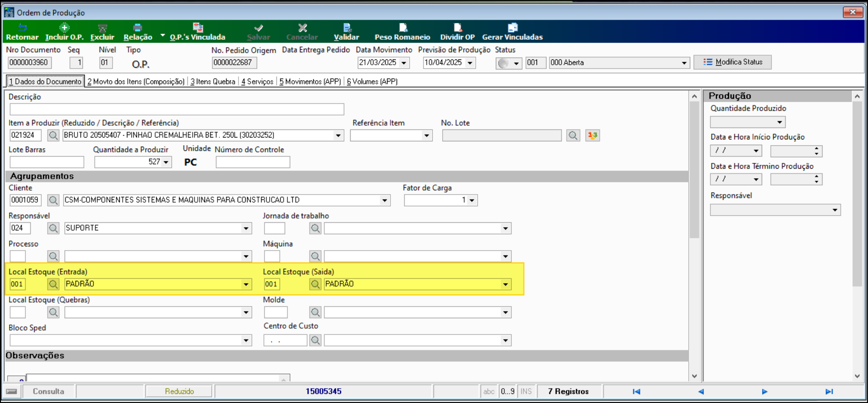Click the Peso Romaneio toolbar icon

(403, 28)
